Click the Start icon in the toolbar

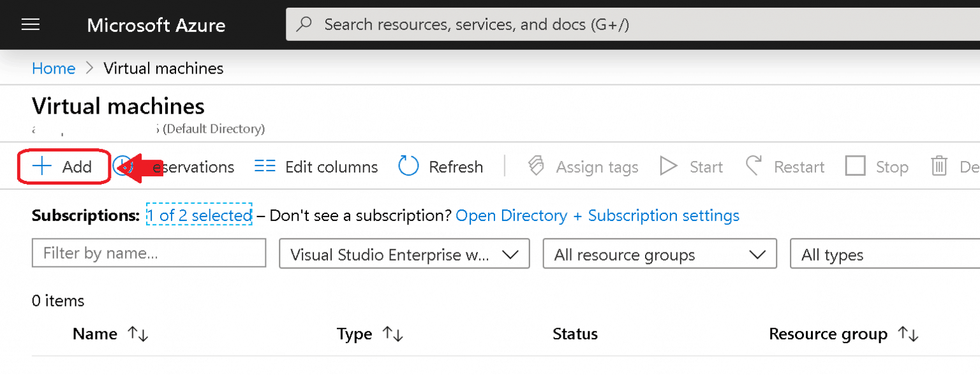[668, 166]
